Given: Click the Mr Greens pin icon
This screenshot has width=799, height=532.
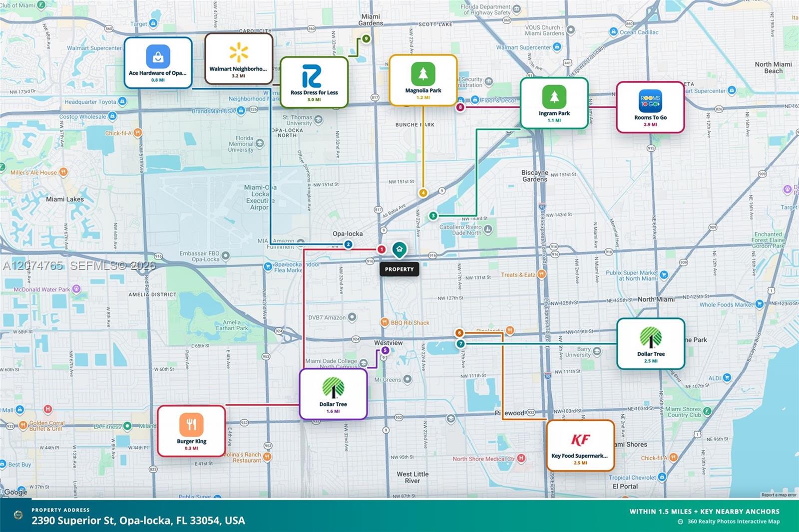Looking at the screenshot, I should (x=407, y=379).
